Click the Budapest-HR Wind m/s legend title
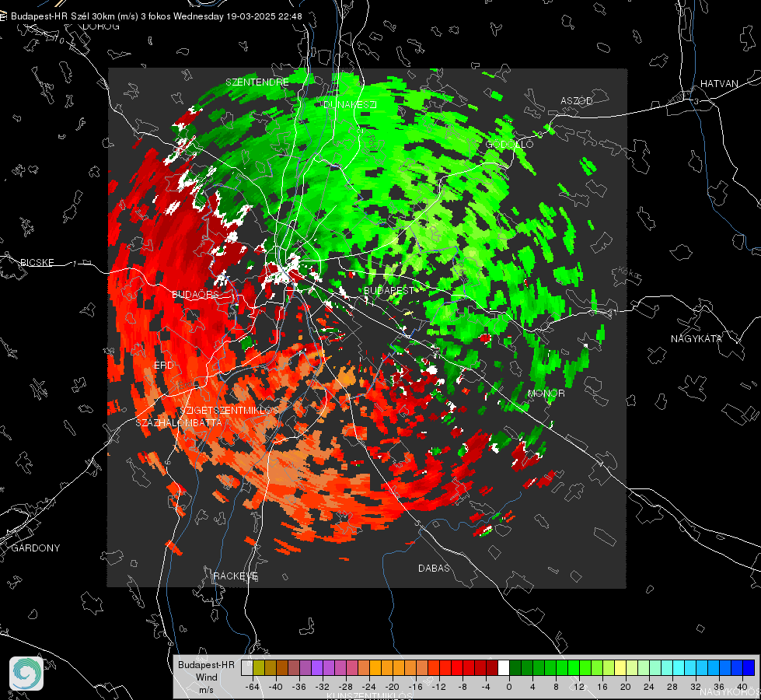The width and height of the screenshot is (761, 700). click(206, 677)
